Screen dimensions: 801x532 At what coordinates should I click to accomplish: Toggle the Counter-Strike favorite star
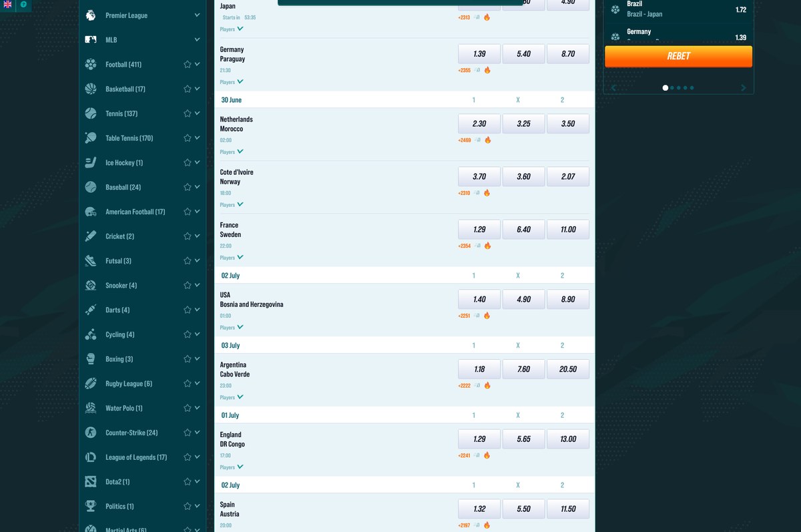point(188,433)
